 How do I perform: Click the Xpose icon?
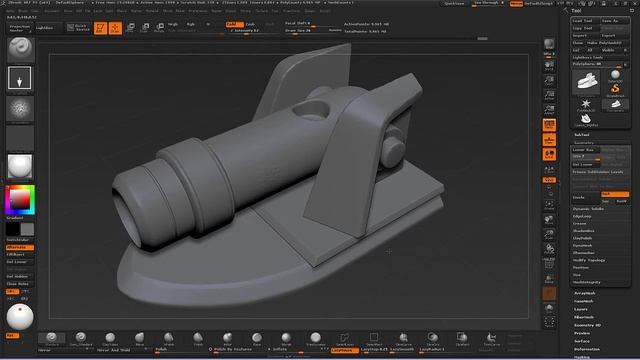pos(549,322)
